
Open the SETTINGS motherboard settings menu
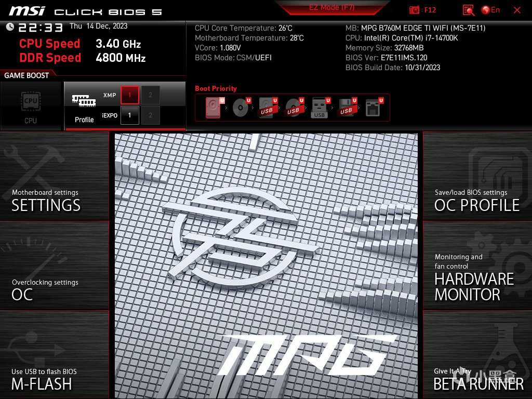point(54,176)
